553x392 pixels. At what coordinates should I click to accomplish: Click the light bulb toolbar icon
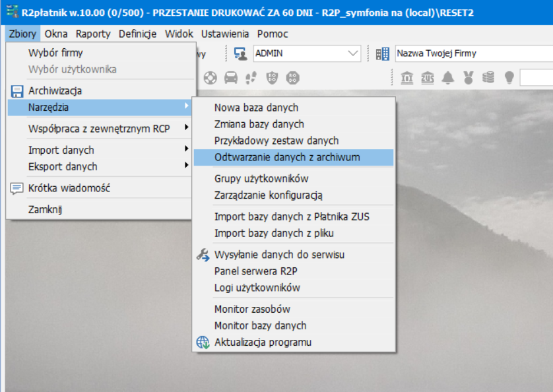(x=509, y=78)
